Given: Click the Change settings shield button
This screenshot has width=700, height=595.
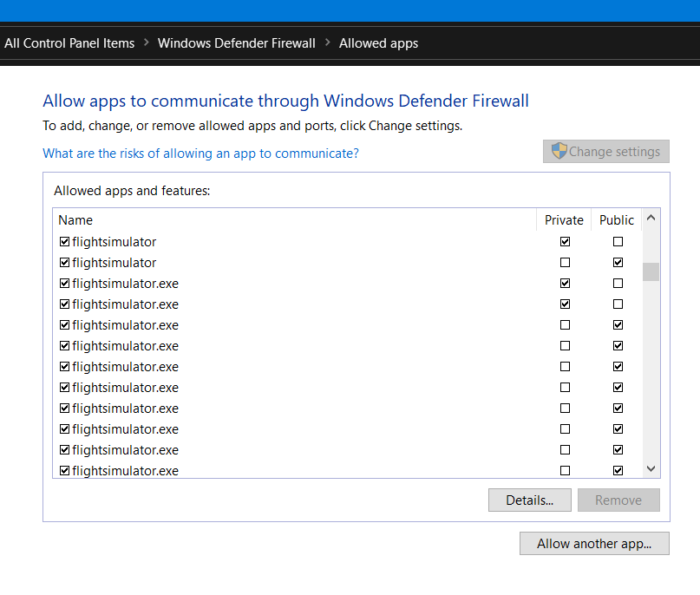Looking at the screenshot, I should [605, 151].
